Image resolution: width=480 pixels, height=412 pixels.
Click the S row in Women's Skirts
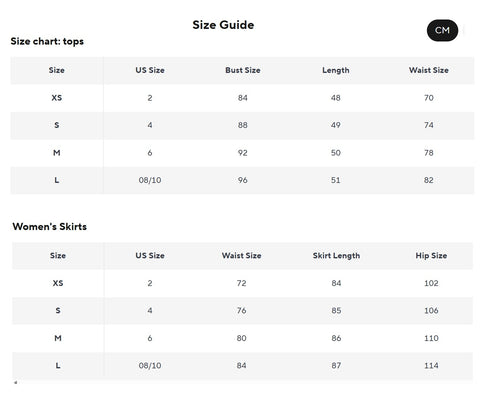point(242,311)
